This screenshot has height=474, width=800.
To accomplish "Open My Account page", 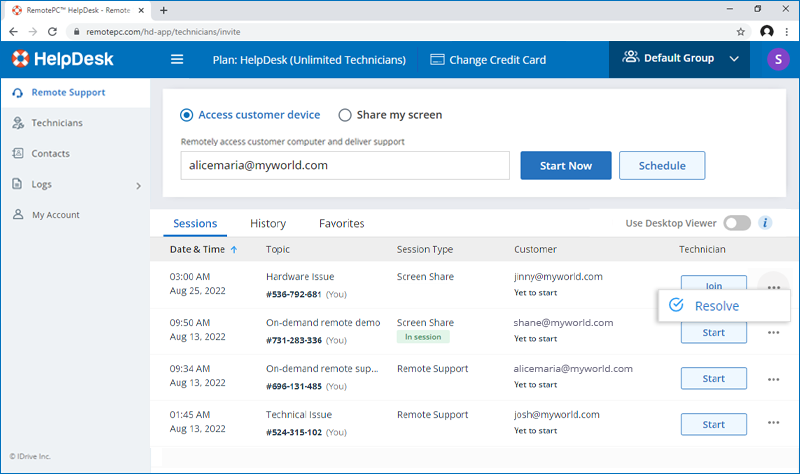I will [x=55, y=215].
